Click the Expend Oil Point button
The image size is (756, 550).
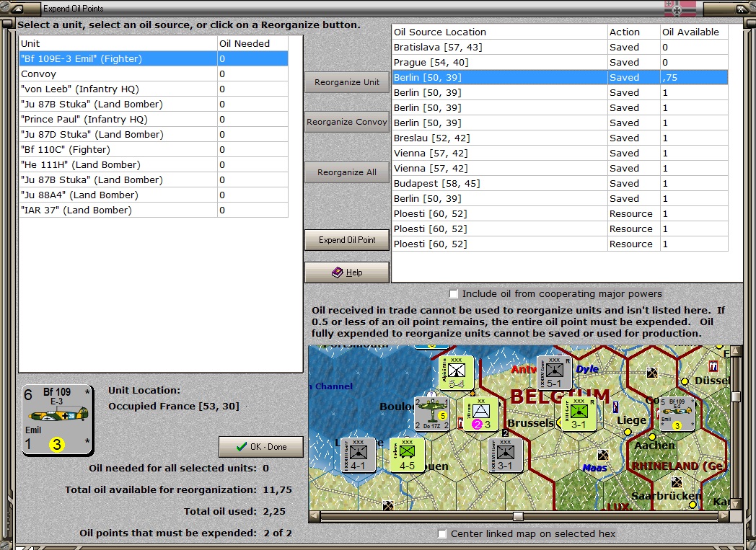click(347, 240)
